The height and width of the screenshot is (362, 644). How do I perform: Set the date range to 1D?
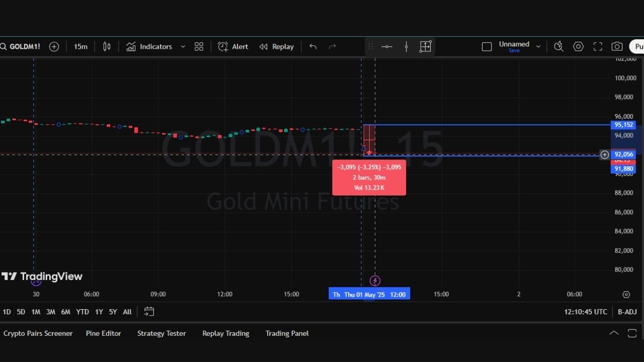[x=7, y=312]
